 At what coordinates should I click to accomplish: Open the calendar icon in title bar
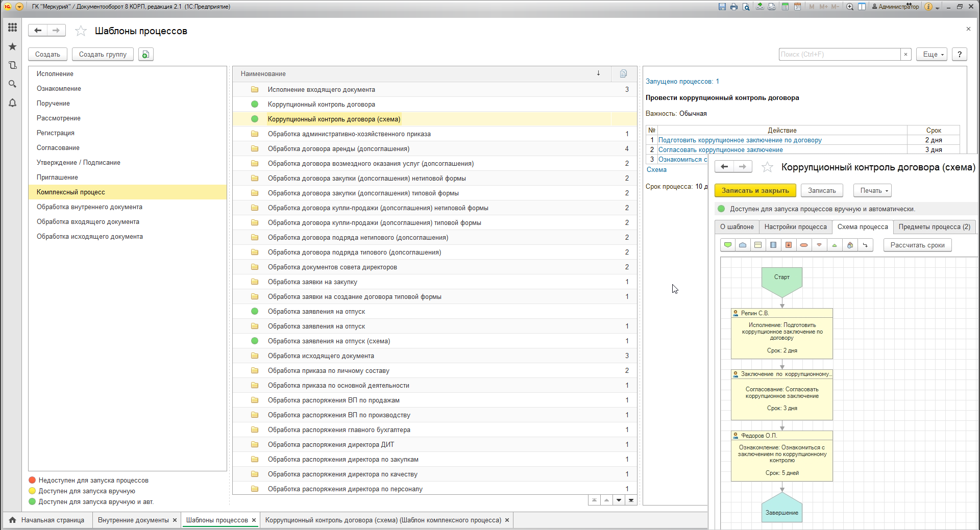coord(797,7)
